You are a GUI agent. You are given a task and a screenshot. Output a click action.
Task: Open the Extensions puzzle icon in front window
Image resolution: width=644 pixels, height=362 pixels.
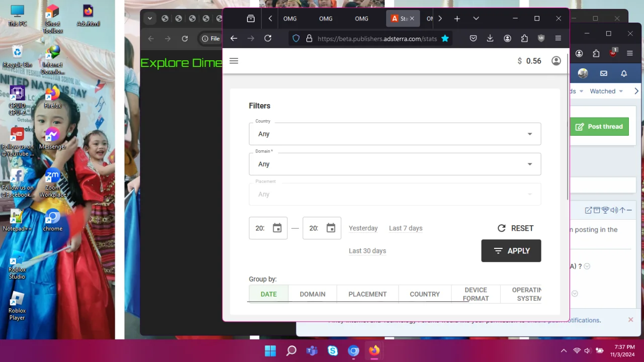point(524,38)
